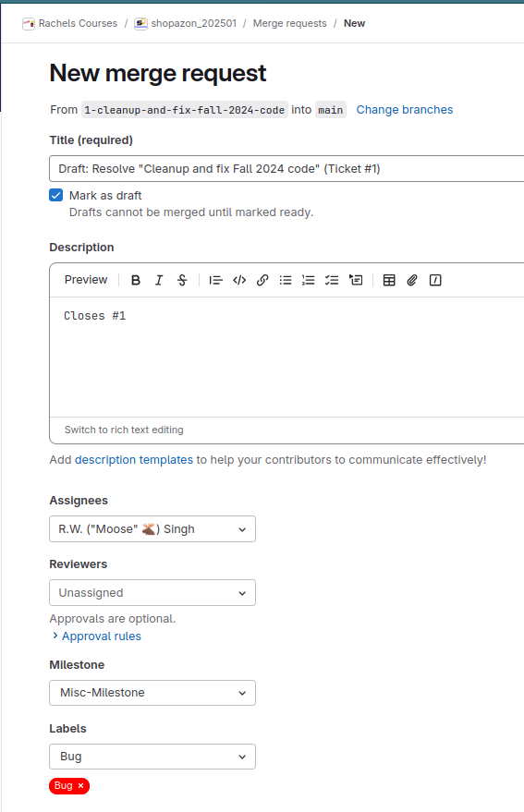Viewport: 524px width, 812px height.
Task: Insert a table into description
Action: [x=389, y=280]
